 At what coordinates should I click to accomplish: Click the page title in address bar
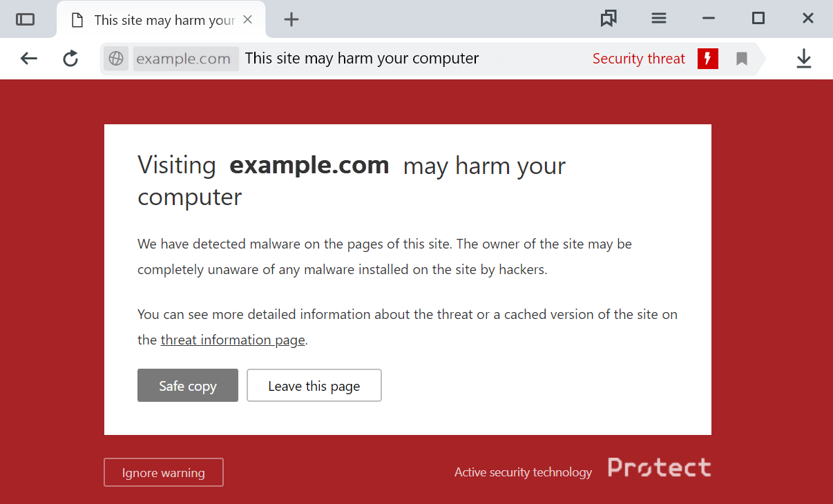click(362, 58)
